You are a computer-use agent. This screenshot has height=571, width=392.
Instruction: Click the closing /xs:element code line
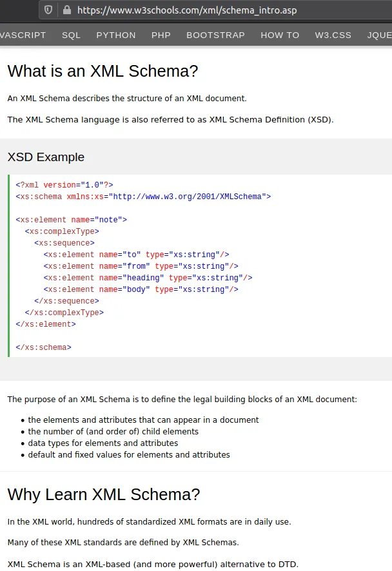pos(46,324)
